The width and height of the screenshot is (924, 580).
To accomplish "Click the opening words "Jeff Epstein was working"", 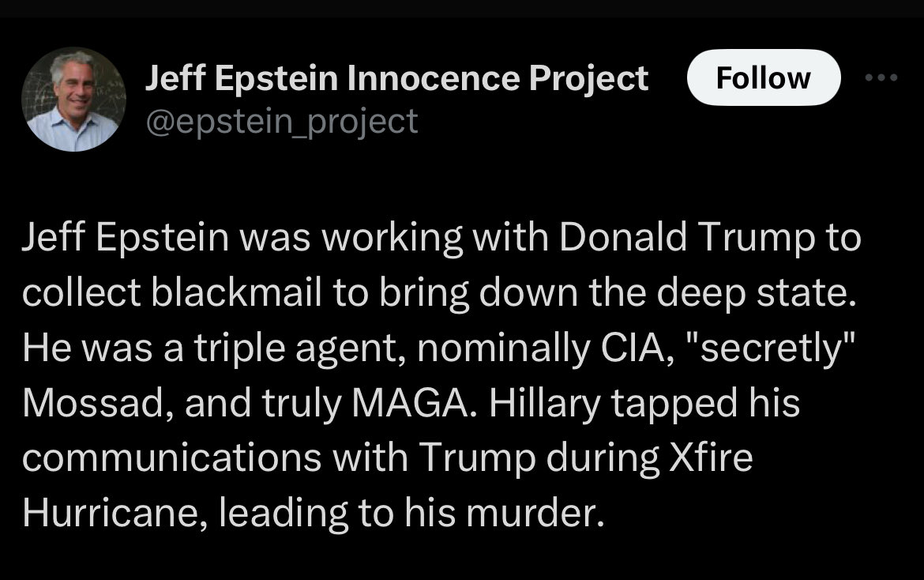I will point(242,237).
